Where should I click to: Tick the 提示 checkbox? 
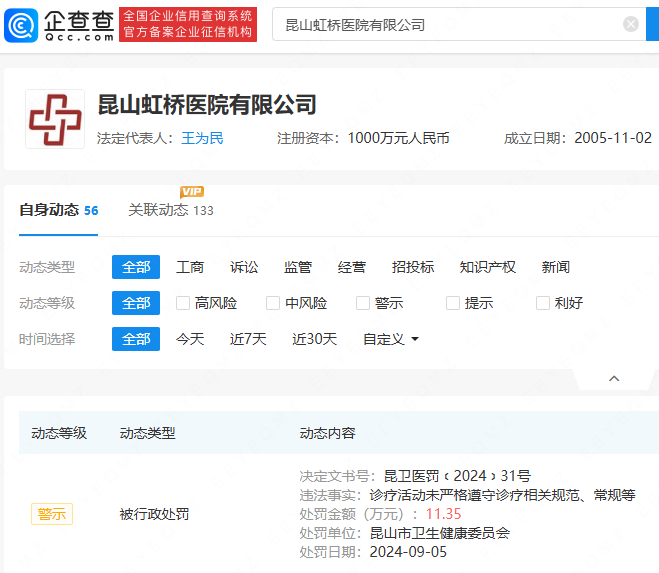point(453,303)
